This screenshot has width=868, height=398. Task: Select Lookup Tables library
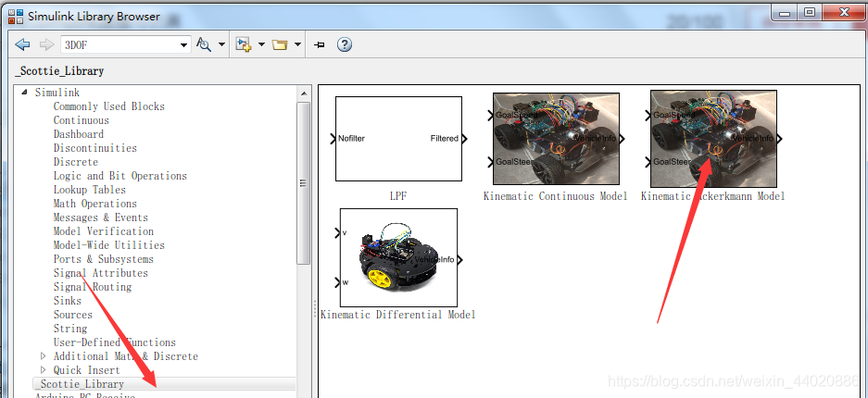90,190
